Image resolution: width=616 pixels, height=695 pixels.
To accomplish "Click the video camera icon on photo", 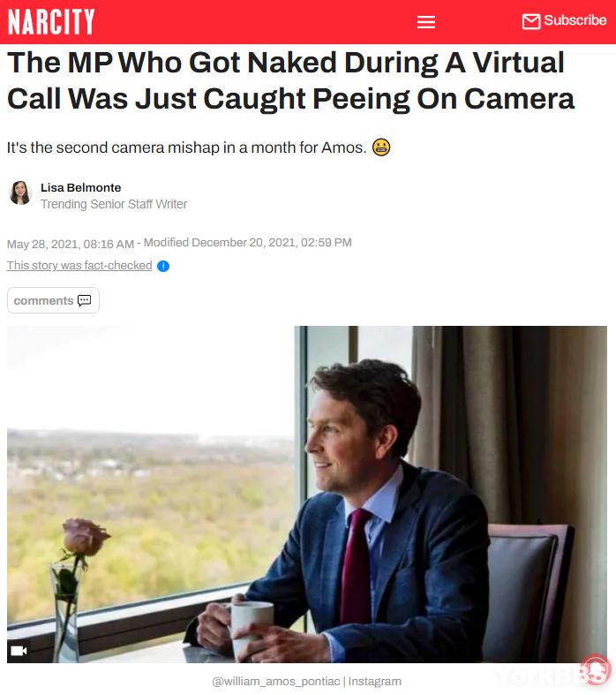I will pos(19,650).
